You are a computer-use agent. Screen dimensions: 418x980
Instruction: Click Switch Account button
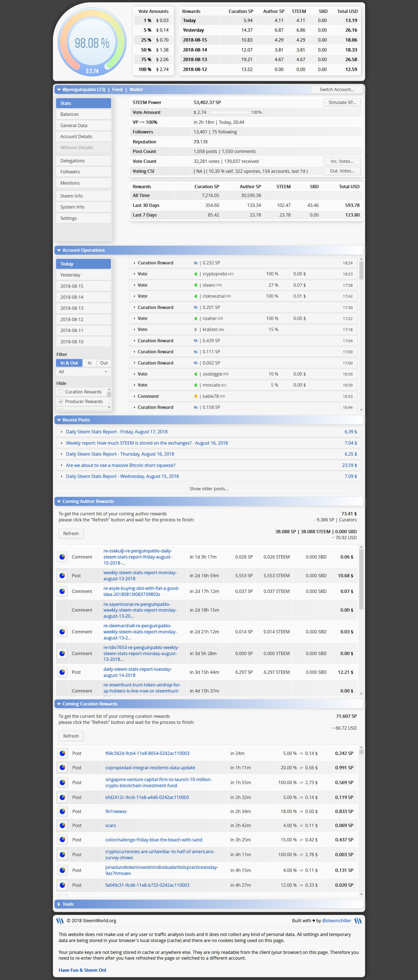[337, 89]
